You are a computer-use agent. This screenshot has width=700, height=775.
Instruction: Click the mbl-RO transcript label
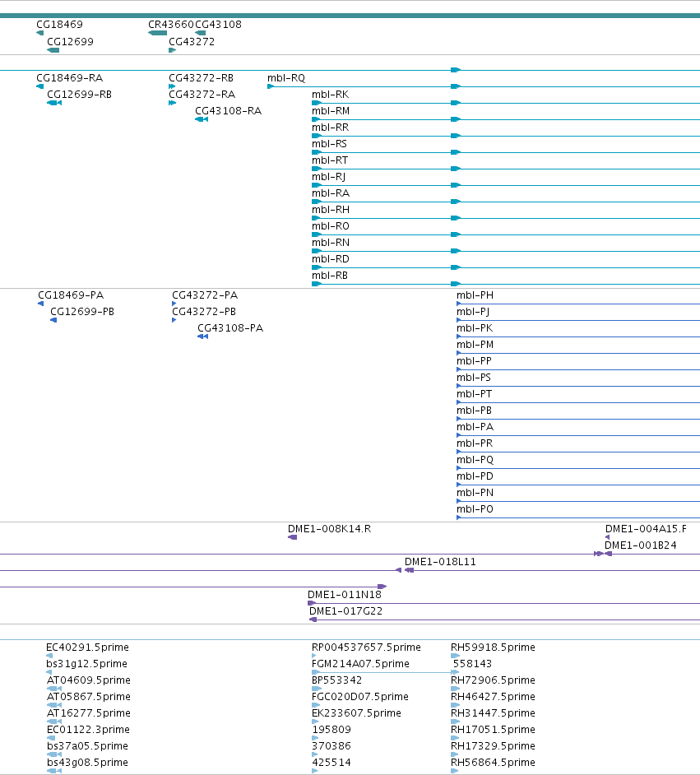pos(331,226)
